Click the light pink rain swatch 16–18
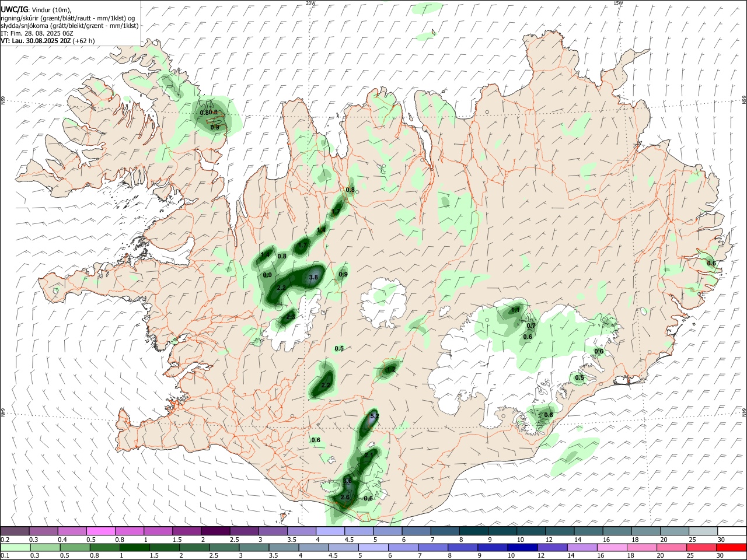The height and width of the screenshot is (560, 747). tap(612, 547)
